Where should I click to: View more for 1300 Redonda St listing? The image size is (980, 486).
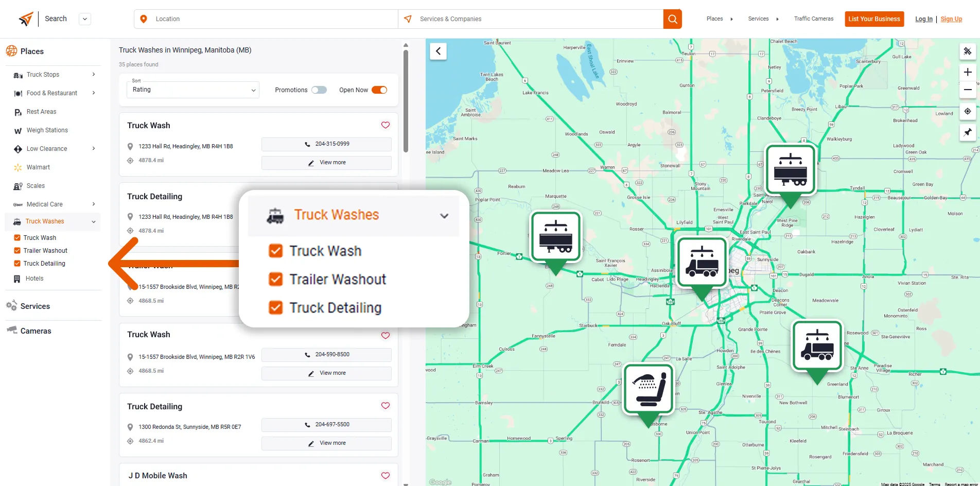point(326,443)
